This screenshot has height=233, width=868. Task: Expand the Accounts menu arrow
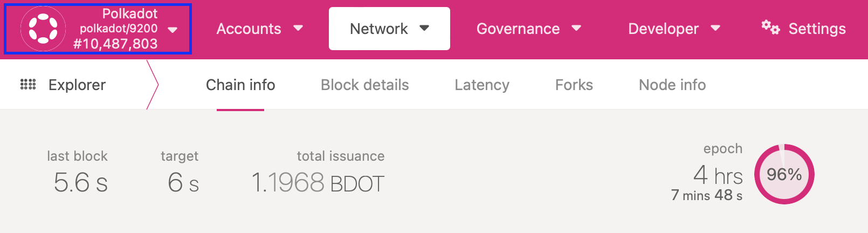tap(298, 28)
